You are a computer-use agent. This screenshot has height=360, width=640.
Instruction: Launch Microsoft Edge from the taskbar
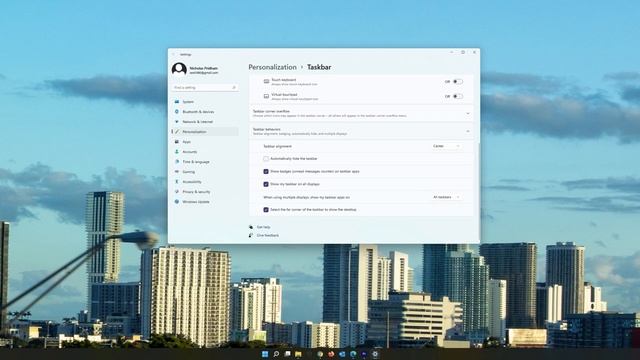point(353,354)
